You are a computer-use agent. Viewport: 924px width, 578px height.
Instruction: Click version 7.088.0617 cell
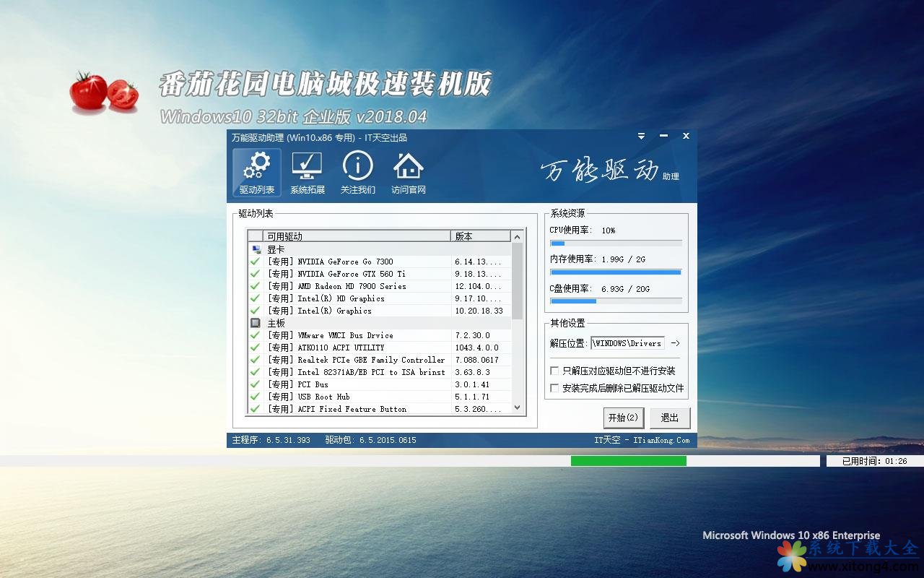476,360
